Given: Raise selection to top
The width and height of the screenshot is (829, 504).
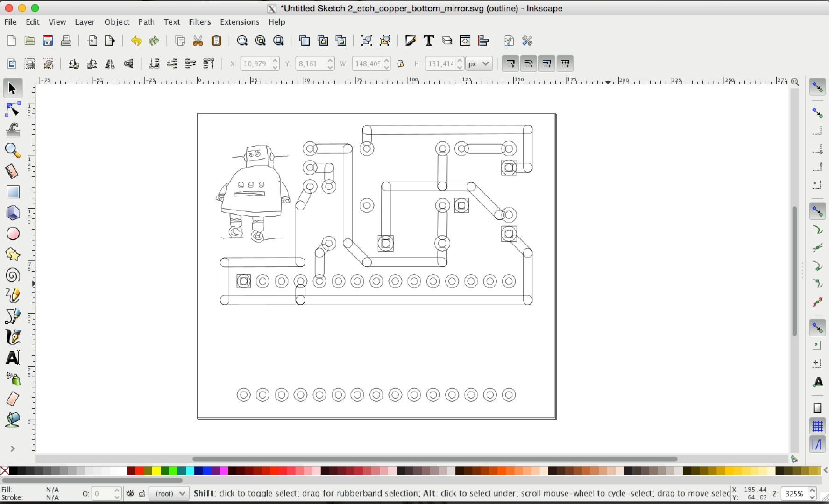Looking at the screenshot, I should pyautogui.click(x=209, y=63).
